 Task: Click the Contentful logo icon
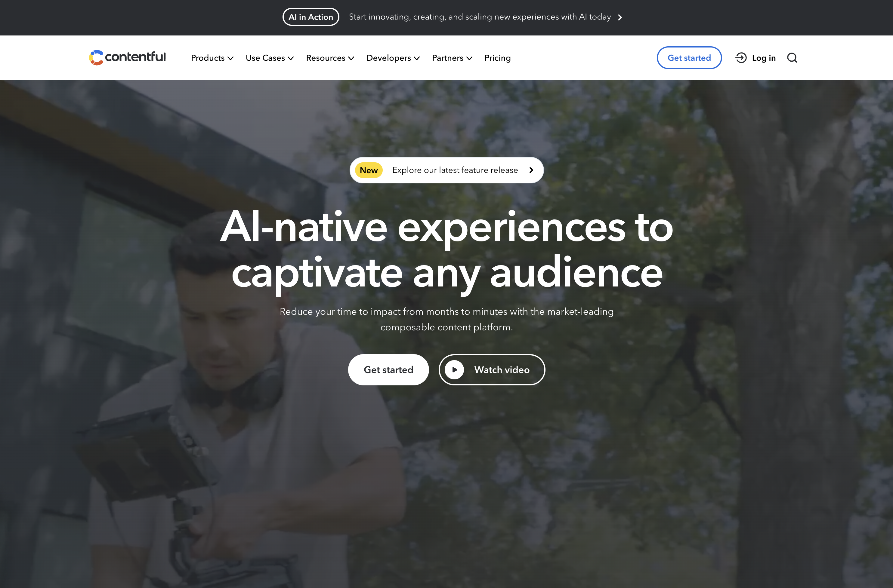97,58
